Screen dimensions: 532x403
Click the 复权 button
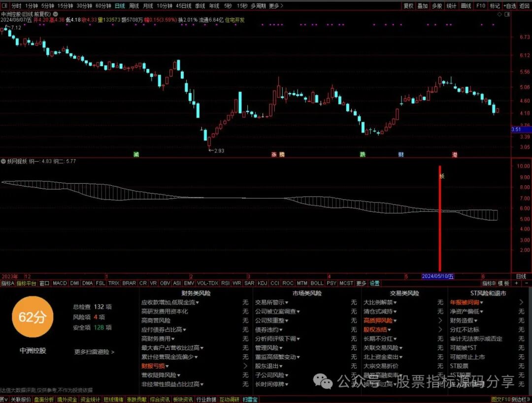click(408, 6)
